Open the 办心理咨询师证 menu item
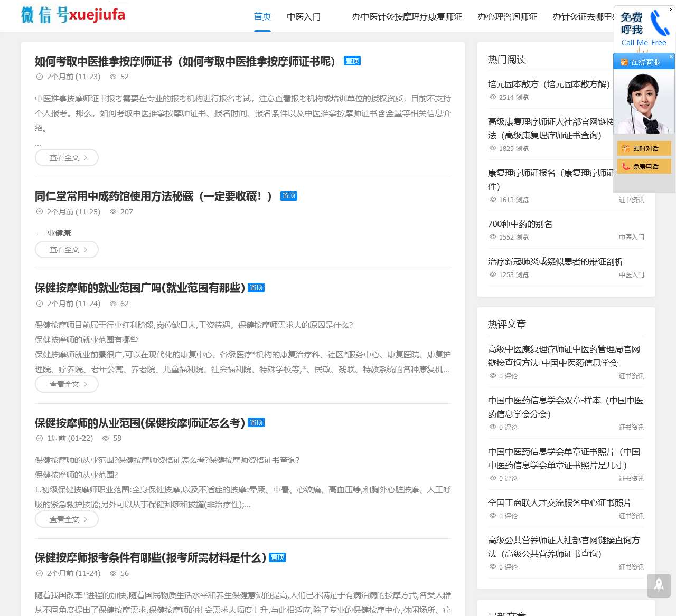This screenshot has width=676, height=616. (508, 17)
